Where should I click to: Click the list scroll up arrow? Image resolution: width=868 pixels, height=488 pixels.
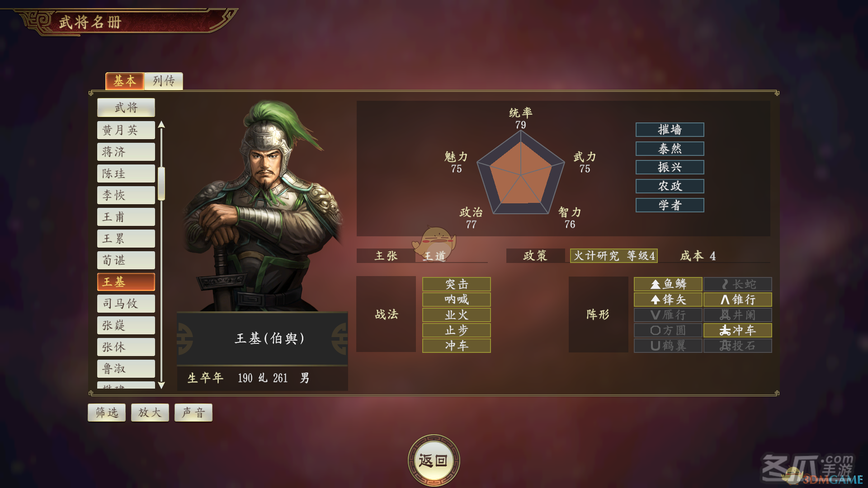coord(161,125)
